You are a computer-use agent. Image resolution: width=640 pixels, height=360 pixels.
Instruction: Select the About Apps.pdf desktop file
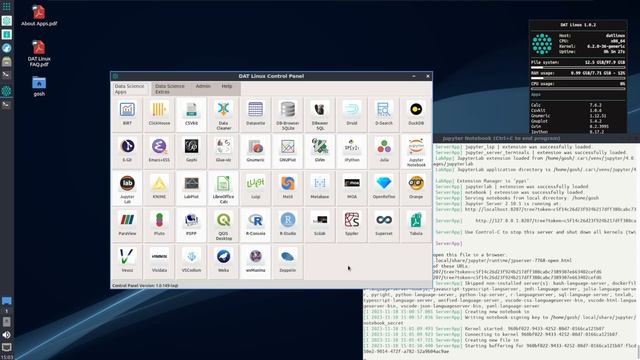[x=39, y=16]
